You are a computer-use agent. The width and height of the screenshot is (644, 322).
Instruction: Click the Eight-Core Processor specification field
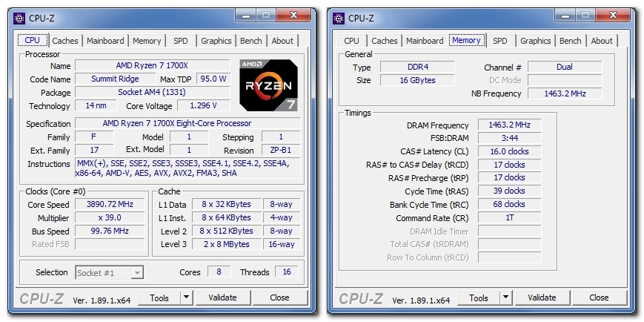pos(187,123)
